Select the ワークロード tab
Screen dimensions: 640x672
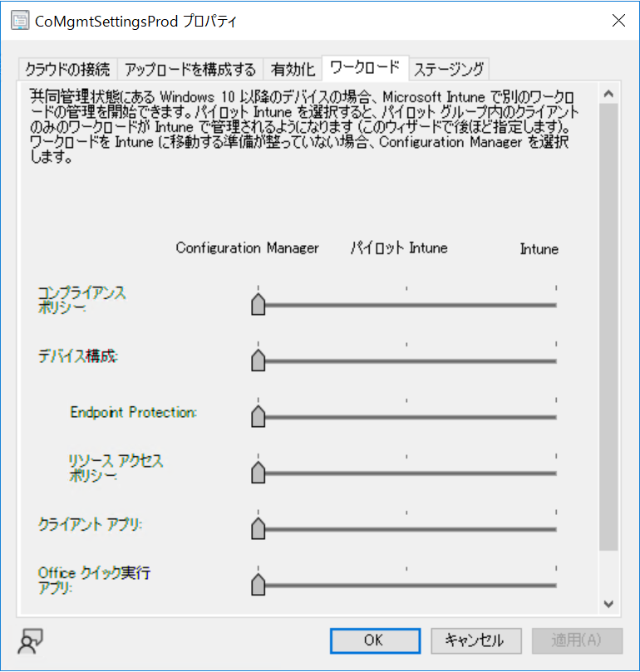coord(365,67)
